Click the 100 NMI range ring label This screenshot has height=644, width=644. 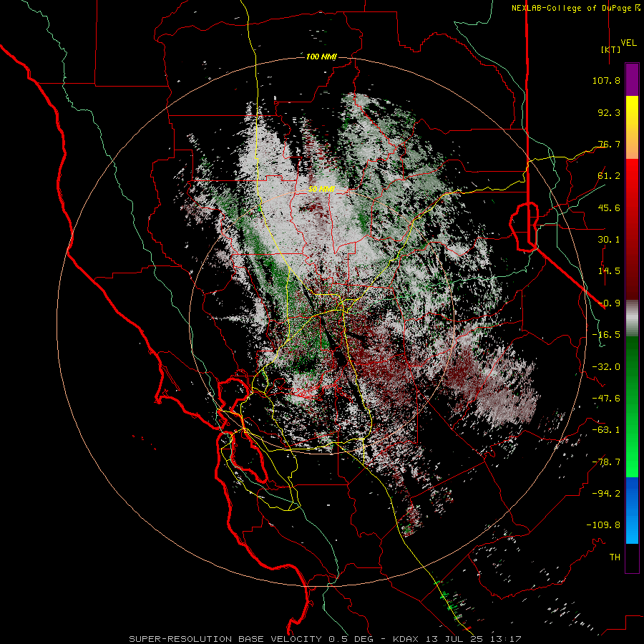pos(321,57)
